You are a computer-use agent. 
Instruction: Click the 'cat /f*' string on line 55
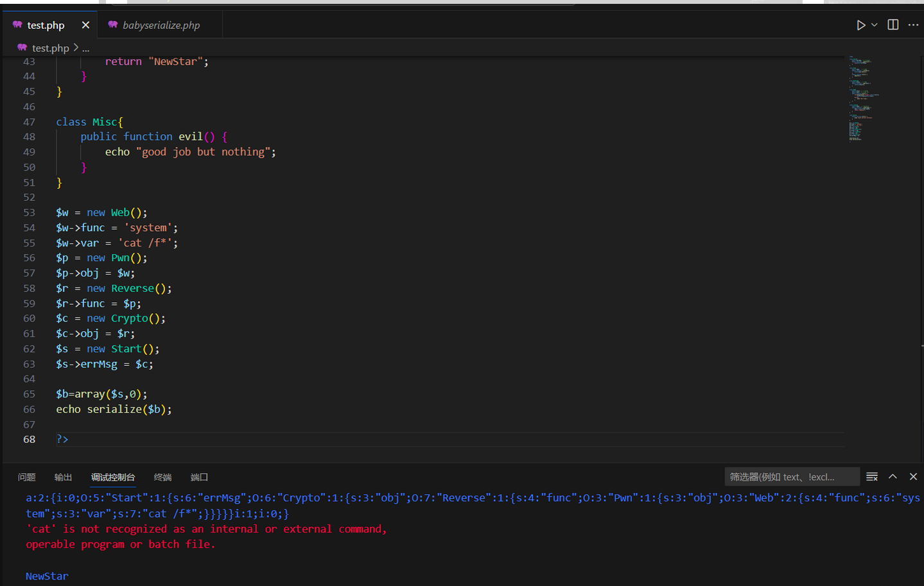pyautogui.click(x=144, y=243)
